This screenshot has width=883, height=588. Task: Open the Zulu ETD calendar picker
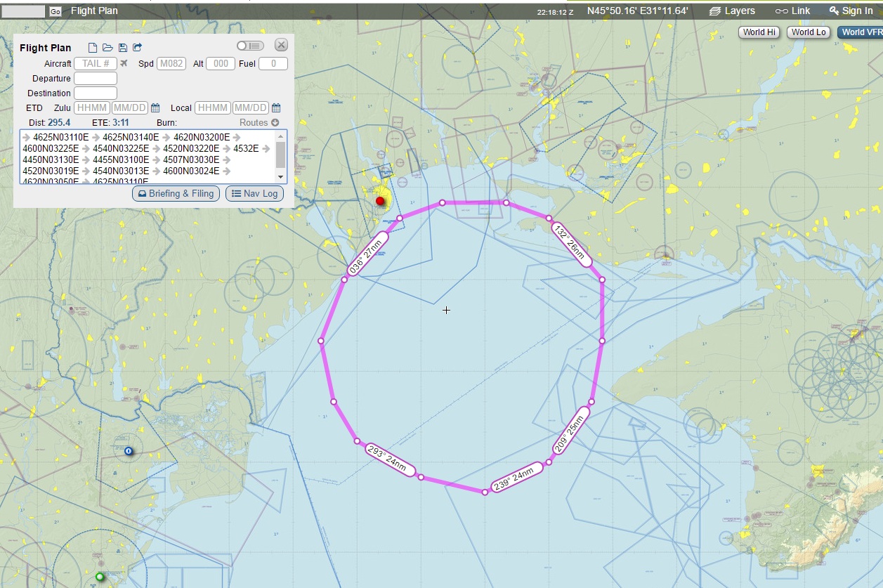(155, 108)
